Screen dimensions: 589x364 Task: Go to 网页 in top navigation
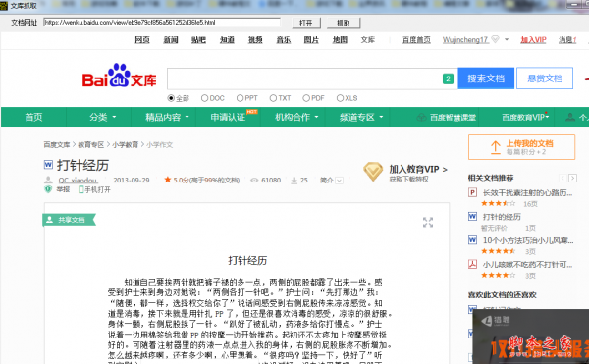tap(142, 40)
